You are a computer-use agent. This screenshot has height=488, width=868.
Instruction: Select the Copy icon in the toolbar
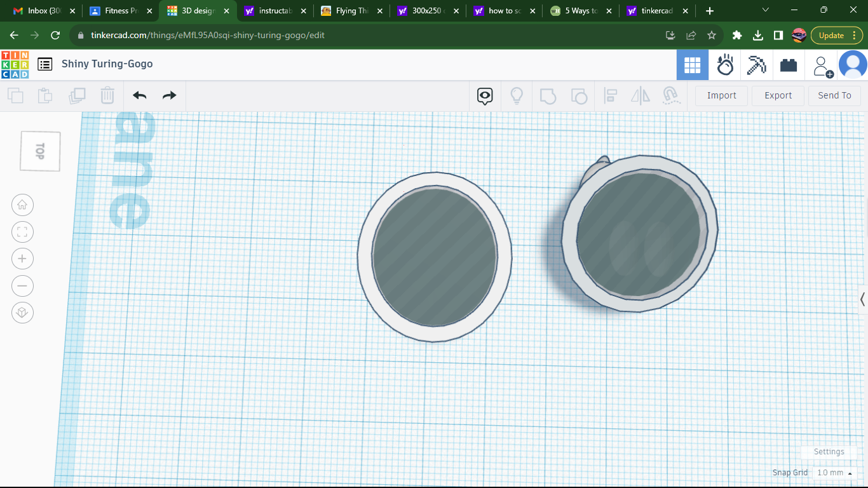coord(15,95)
